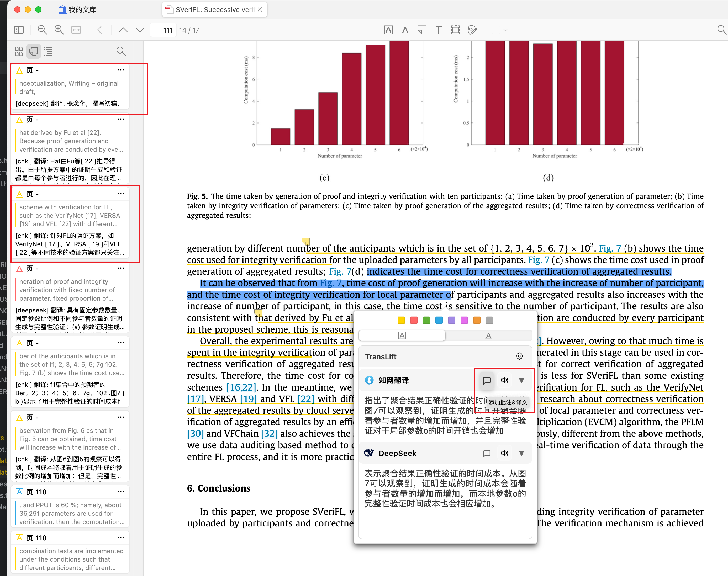
Task: Zoom out the document view
Action: 42,30
